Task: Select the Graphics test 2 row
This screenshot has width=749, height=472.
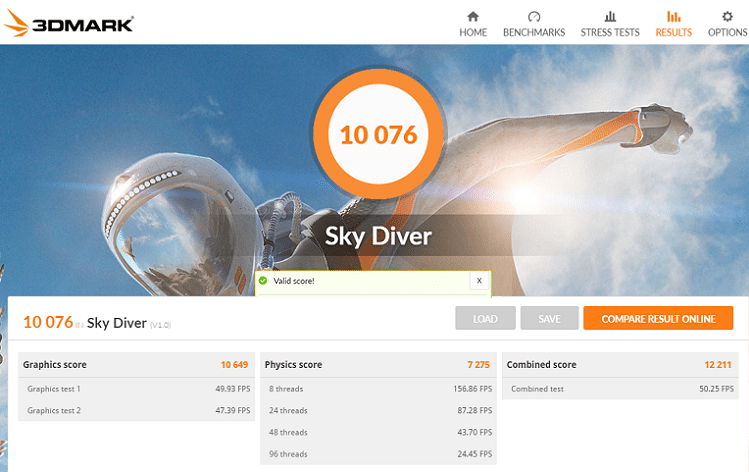Action: click(136, 410)
